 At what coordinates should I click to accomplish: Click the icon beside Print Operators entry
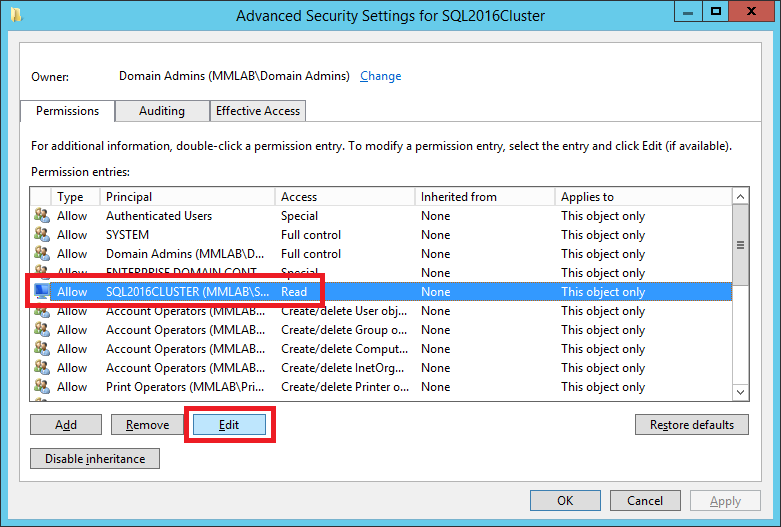point(41,387)
